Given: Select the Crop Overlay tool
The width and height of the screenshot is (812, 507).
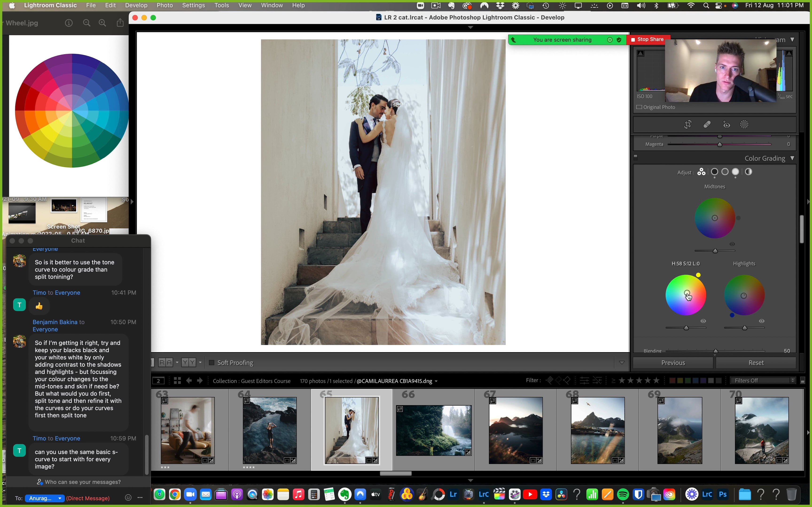Looking at the screenshot, I should click(x=688, y=124).
